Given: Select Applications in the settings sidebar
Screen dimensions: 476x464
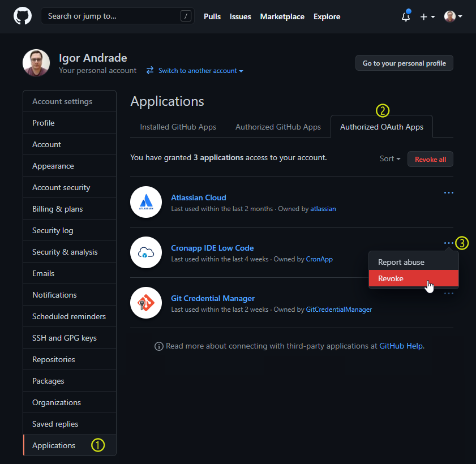Looking at the screenshot, I should click(70, 445).
